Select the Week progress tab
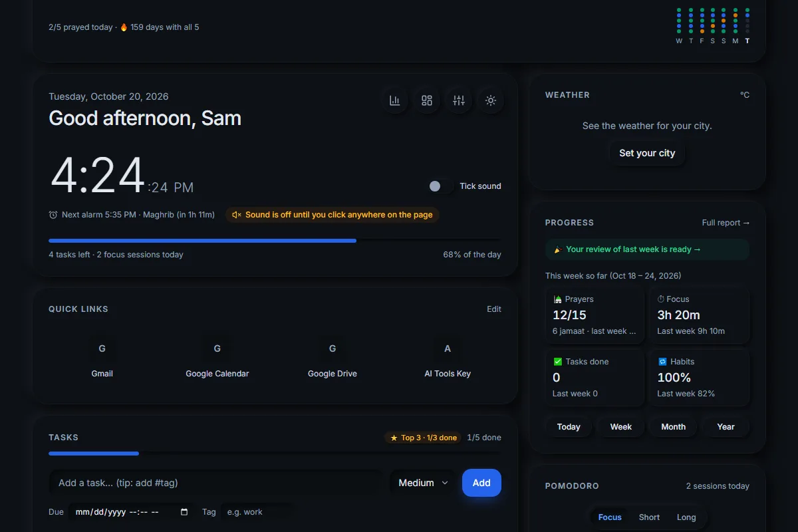Image resolution: width=798 pixels, height=532 pixels. click(621, 427)
